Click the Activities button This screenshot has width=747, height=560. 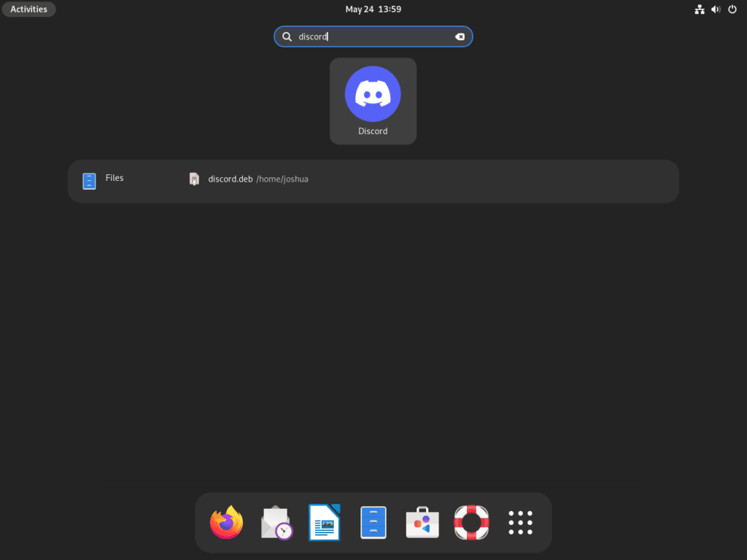click(28, 9)
